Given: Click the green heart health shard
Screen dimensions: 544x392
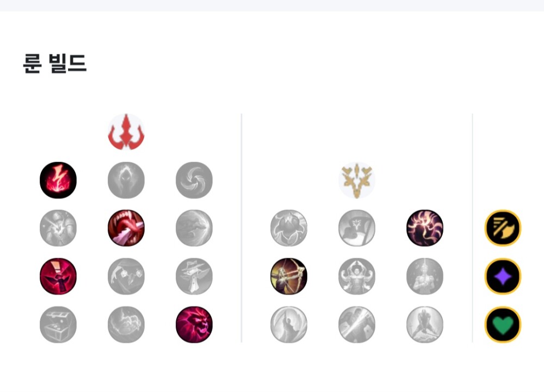Looking at the screenshot, I should point(503,325).
